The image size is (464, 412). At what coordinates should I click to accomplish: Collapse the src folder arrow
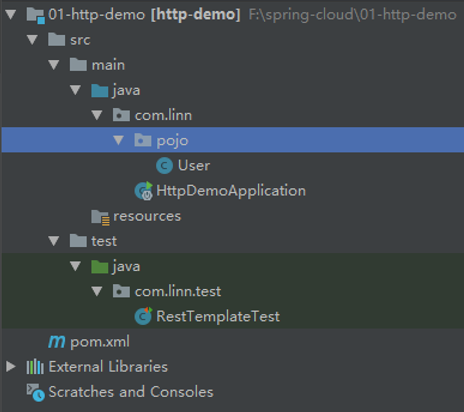click(32, 40)
